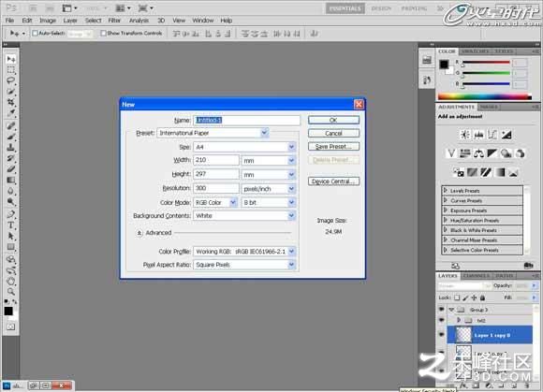Click the Save Preset button

(333, 147)
